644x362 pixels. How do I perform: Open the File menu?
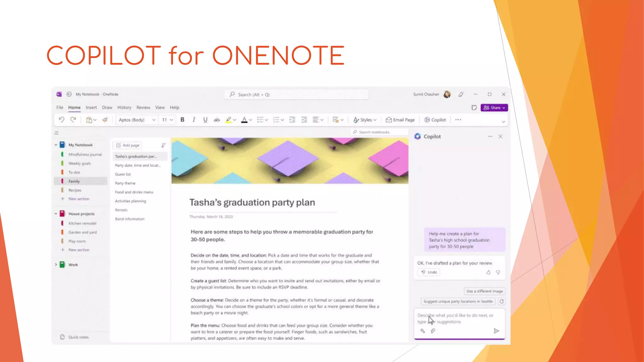(60, 107)
